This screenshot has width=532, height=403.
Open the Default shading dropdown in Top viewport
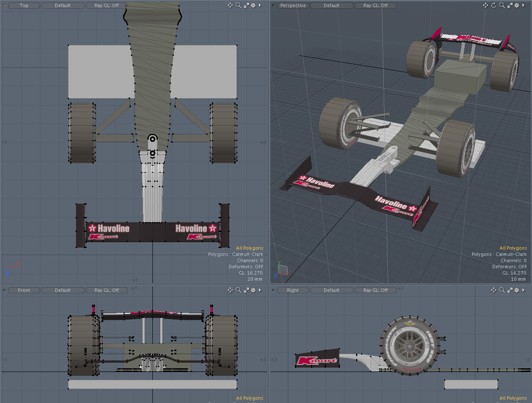[63, 5]
